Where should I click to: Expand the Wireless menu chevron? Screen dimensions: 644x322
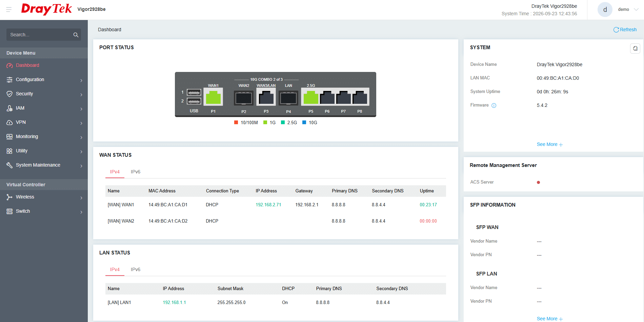(x=81, y=198)
